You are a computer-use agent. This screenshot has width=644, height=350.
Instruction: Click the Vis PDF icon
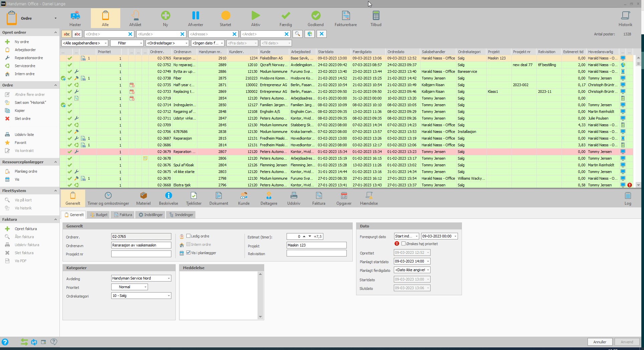(x=20, y=260)
